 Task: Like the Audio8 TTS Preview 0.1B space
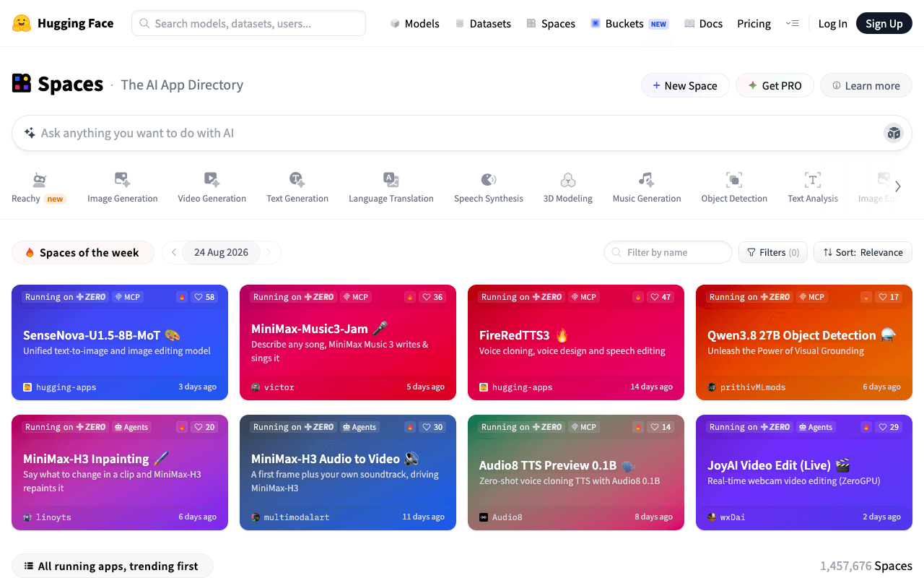click(661, 427)
